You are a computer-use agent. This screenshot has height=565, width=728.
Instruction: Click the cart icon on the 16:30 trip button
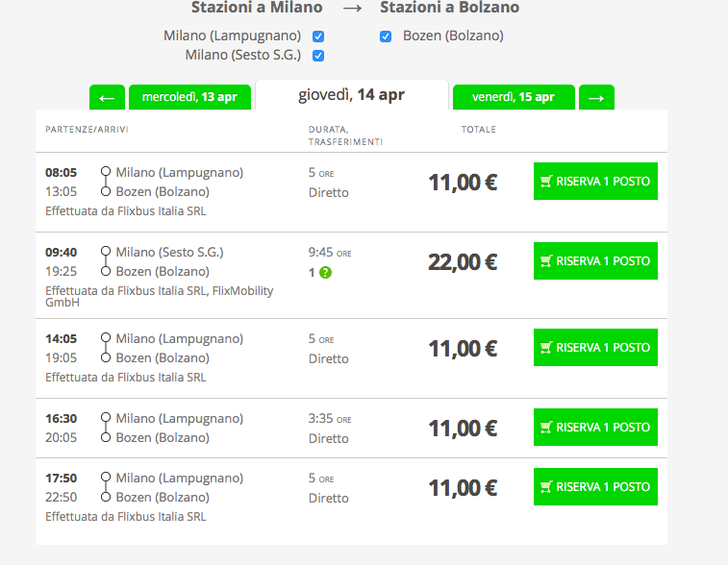pyautogui.click(x=546, y=428)
